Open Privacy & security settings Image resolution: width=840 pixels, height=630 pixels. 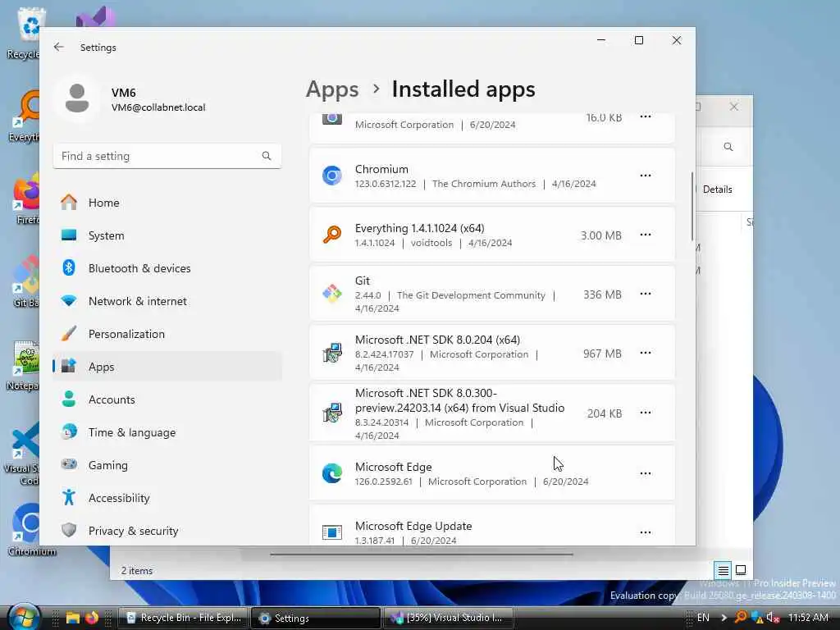[167, 531]
